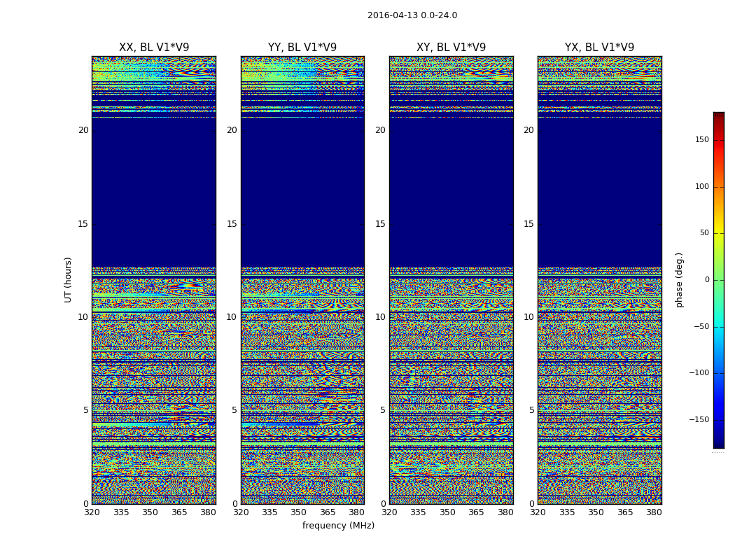Click the 365 frequency tick under the YX plot
735x560 pixels.
[x=624, y=512]
